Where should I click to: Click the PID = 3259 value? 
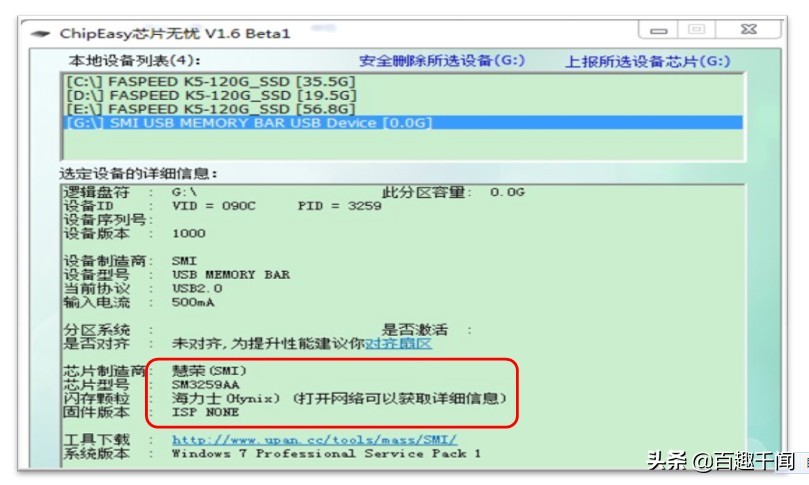click(339, 206)
